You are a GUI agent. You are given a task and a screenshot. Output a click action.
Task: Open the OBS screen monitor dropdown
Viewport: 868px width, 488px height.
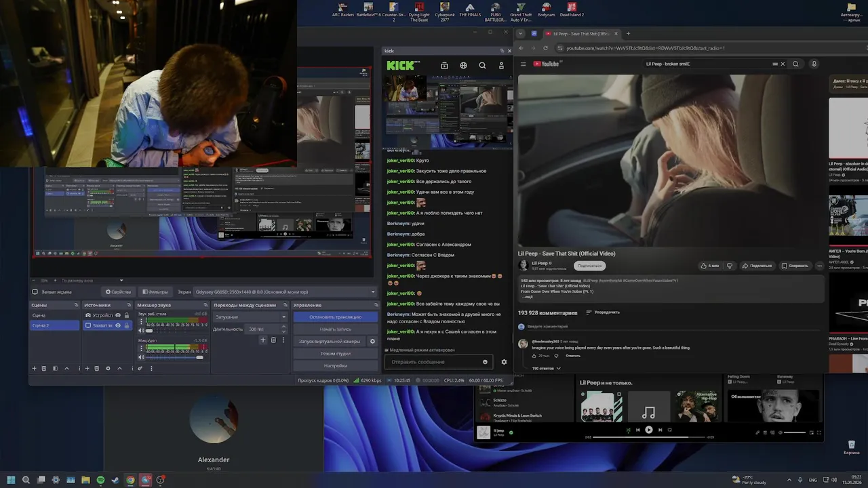(x=285, y=292)
